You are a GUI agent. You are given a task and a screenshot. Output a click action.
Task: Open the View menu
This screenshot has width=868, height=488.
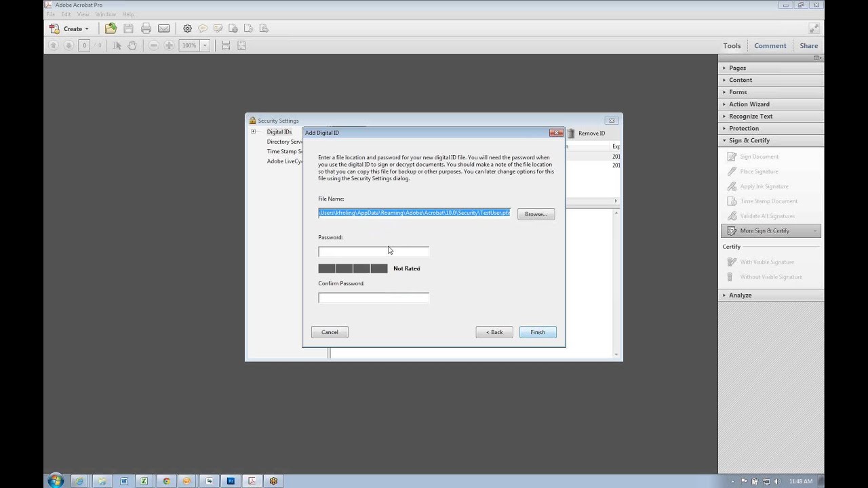83,14
